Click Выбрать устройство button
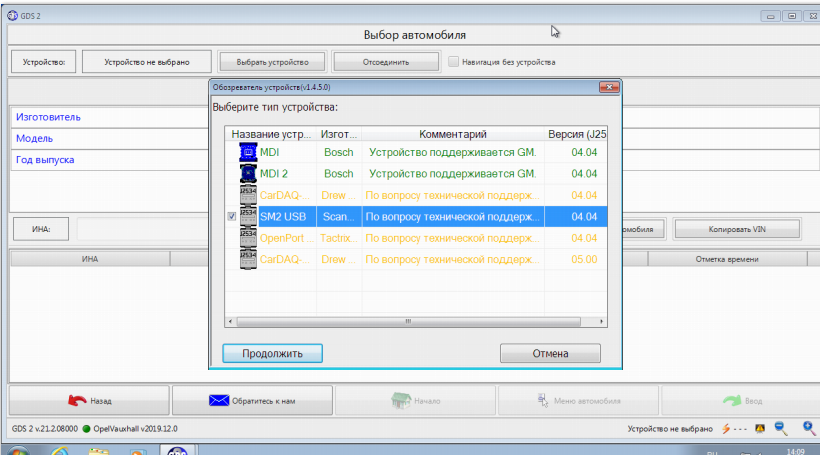Viewport: 820px width, 460px height. [272, 62]
